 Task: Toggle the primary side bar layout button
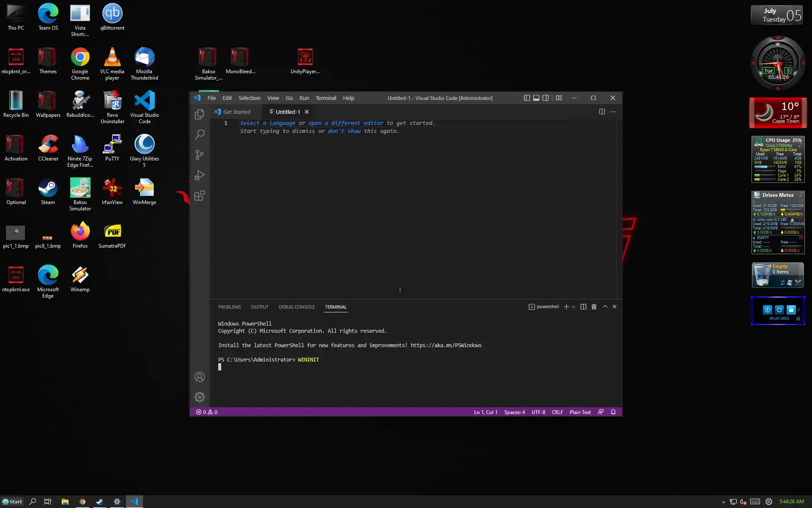tap(527, 98)
